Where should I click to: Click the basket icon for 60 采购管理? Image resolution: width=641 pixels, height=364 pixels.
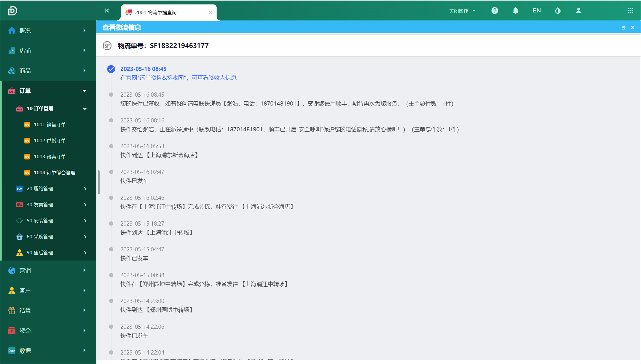click(x=20, y=237)
